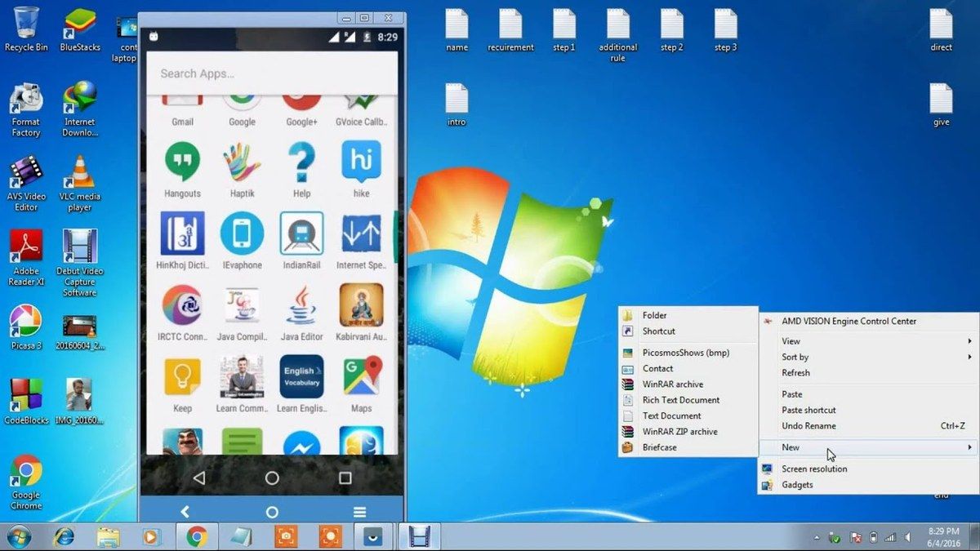
Task: Tap the Android home circle button
Action: tap(272, 478)
